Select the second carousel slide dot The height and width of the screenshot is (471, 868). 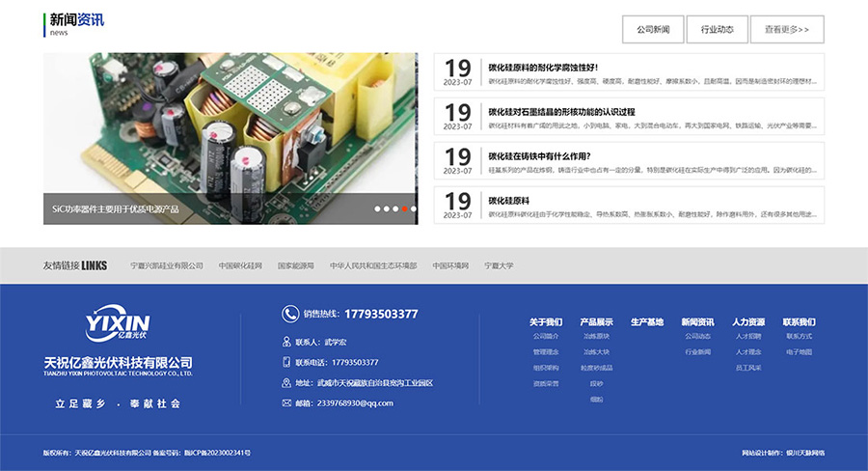[387, 208]
